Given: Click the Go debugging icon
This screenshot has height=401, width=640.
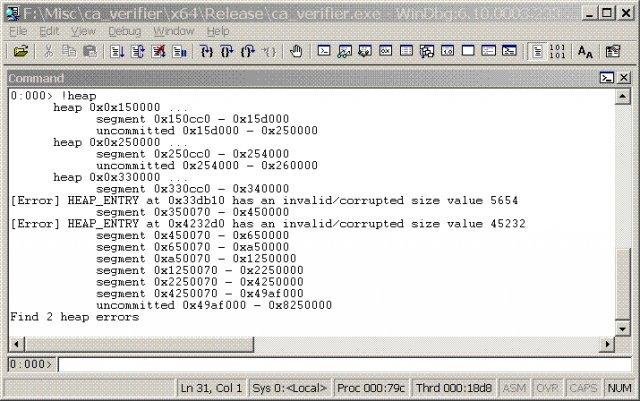Looking at the screenshot, I should click(117, 51).
